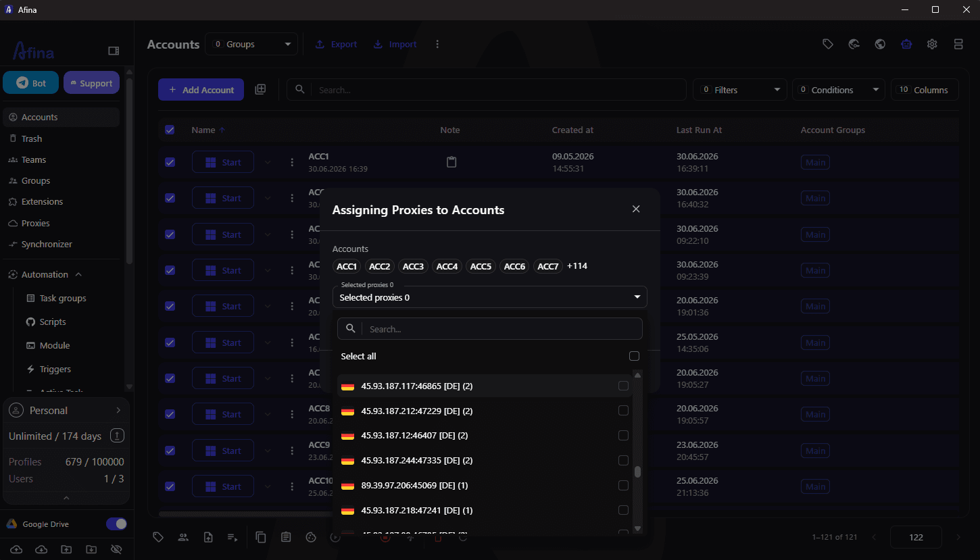The height and width of the screenshot is (560, 980).
Task: Open the three-dot menu next to Import
Action: [437, 44]
